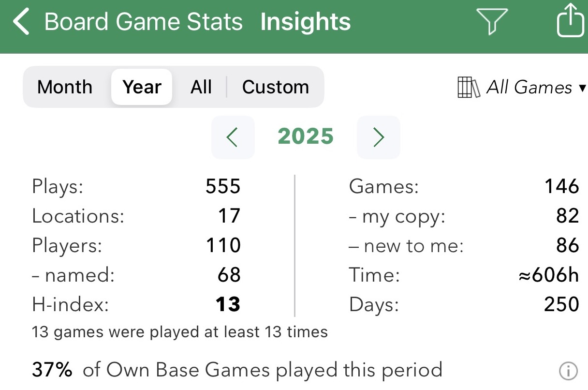This screenshot has height=390, width=588.
Task: Tap the 2025 year label
Action: [306, 137]
